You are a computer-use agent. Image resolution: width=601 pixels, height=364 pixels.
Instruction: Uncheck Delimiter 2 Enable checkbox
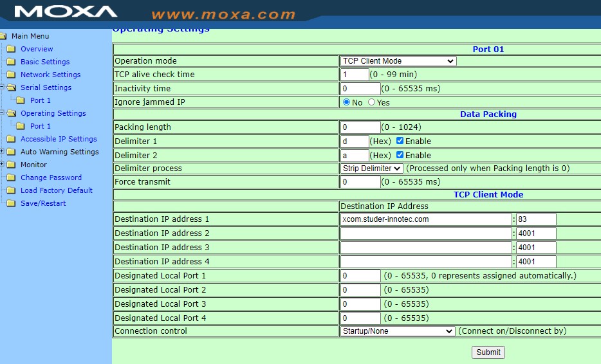[400, 155]
